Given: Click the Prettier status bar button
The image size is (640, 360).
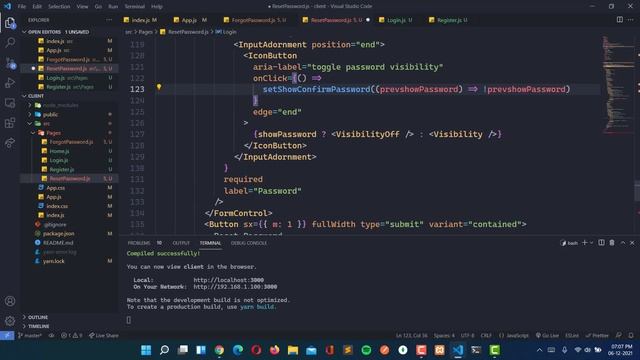Looking at the screenshot, I should coord(597,335).
